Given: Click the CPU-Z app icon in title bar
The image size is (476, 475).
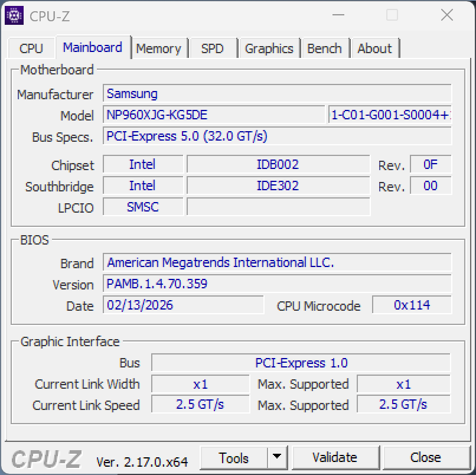Looking at the screenshot, I should point(14,15).
